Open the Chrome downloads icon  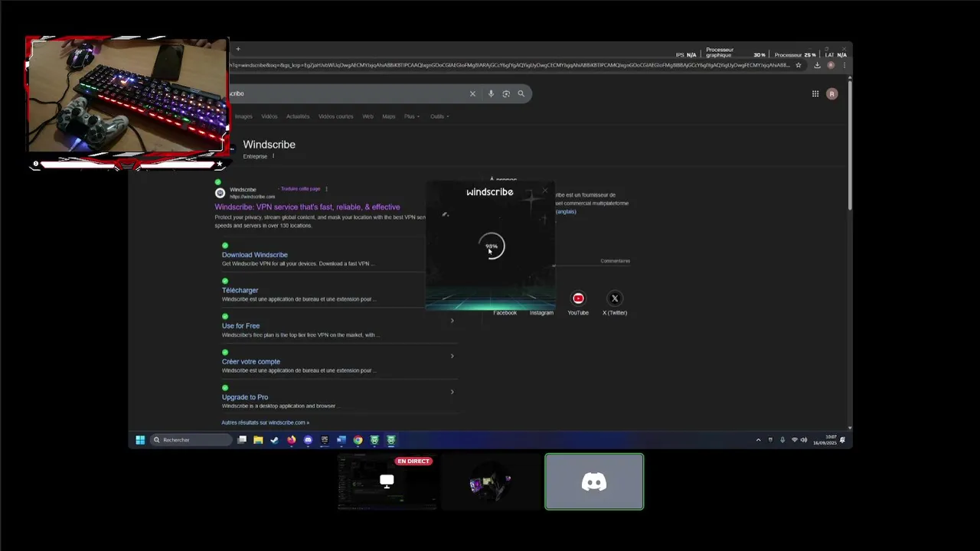pos(817,65)
